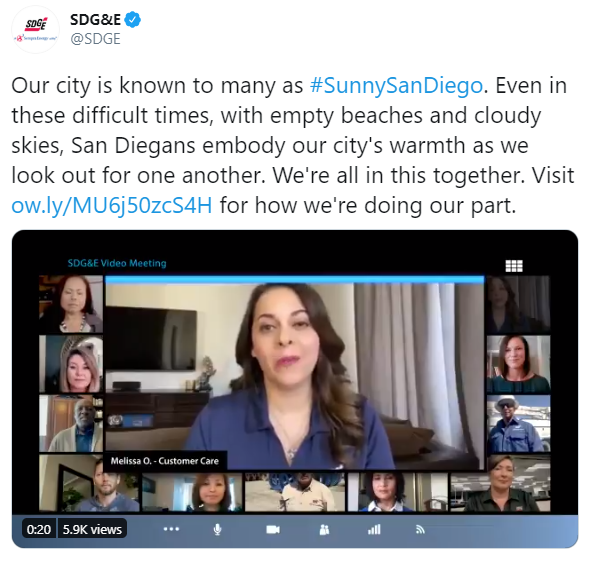
Task: Select the 5.9K views counter
Action: (92, 530)
